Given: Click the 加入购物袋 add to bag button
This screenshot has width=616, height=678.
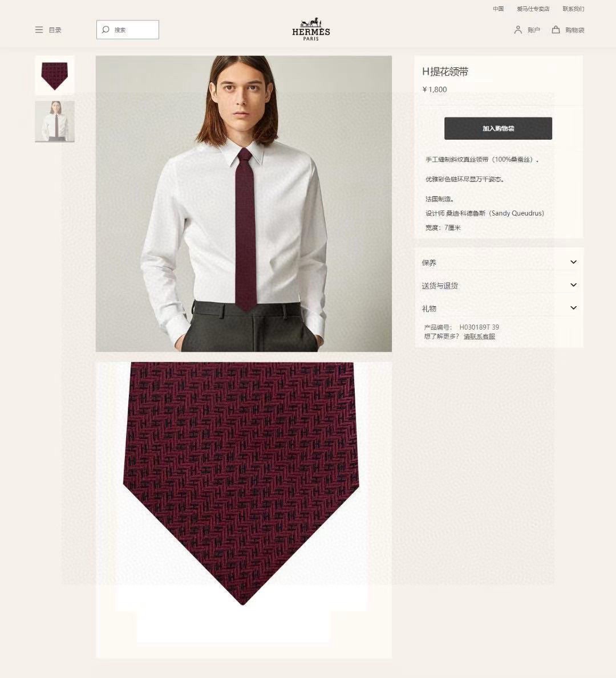Looking at the screenshot, I should (498, 128).
